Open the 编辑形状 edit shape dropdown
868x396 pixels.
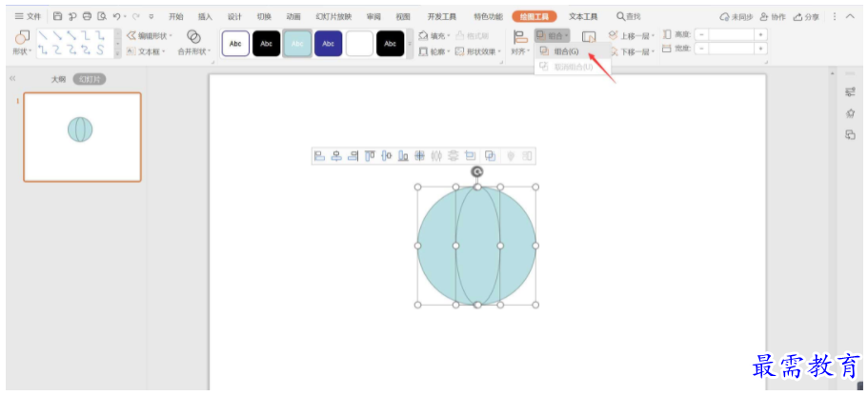pos(150,36)
